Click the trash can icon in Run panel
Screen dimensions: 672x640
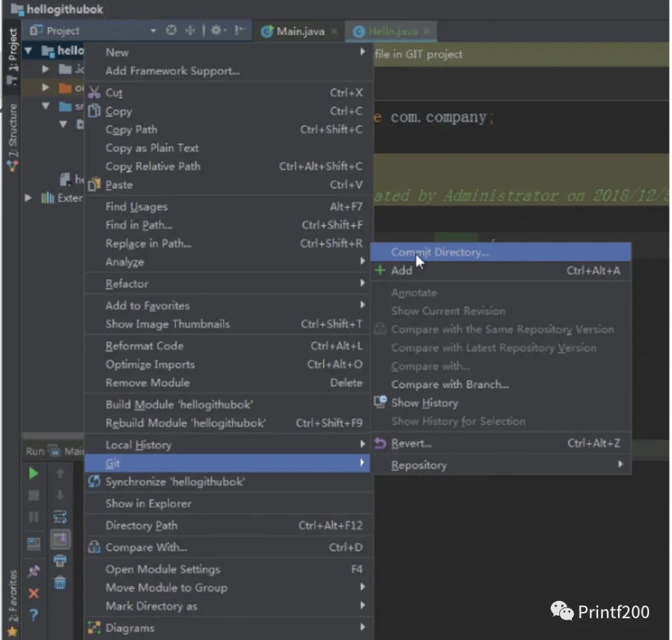60,582
